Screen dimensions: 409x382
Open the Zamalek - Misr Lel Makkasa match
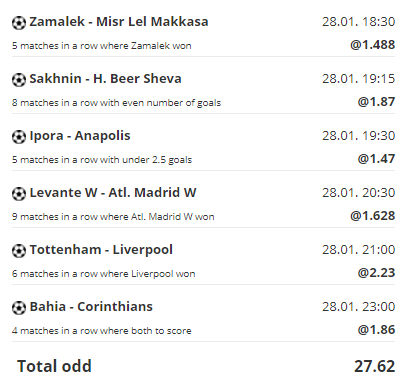(x=119, y=22)
